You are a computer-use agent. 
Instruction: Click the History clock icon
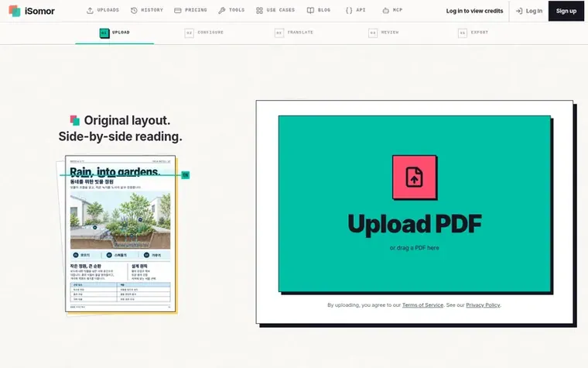coord(134,11)
